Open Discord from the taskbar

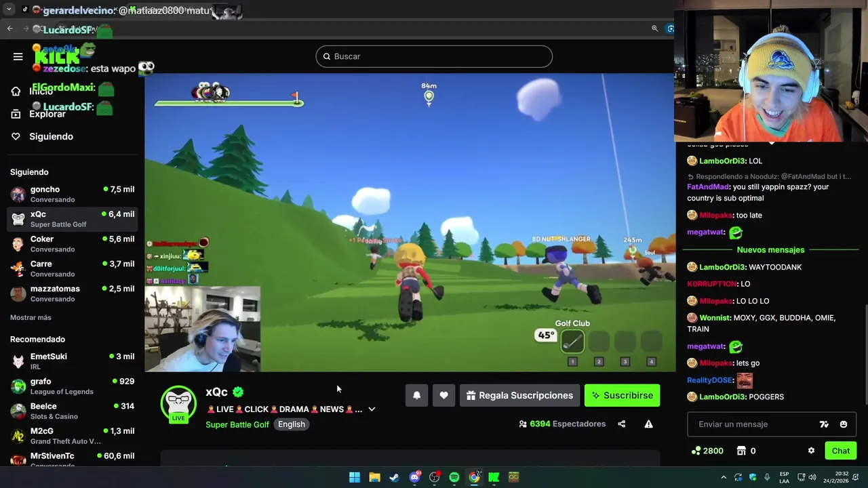click(414, 477)
